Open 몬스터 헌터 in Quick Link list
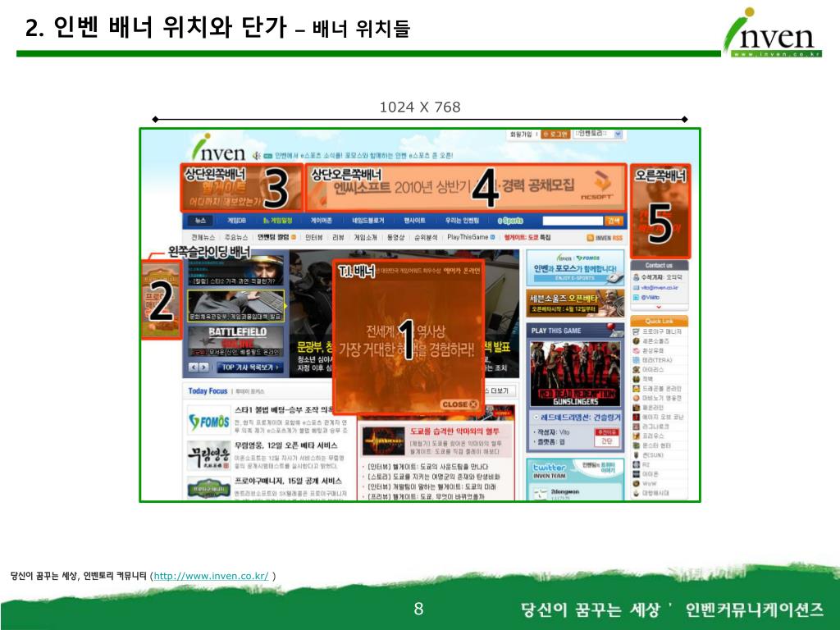840x630 pixels. coord(656,445)
